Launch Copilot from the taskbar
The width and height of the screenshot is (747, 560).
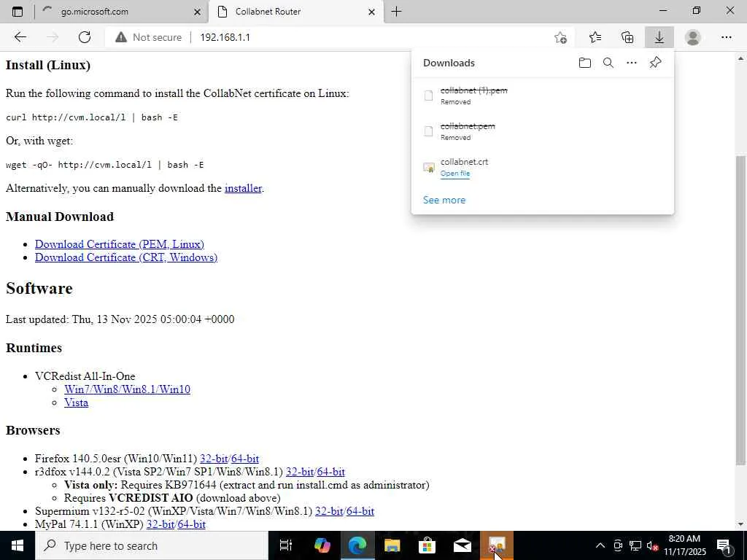coord(322,545)
